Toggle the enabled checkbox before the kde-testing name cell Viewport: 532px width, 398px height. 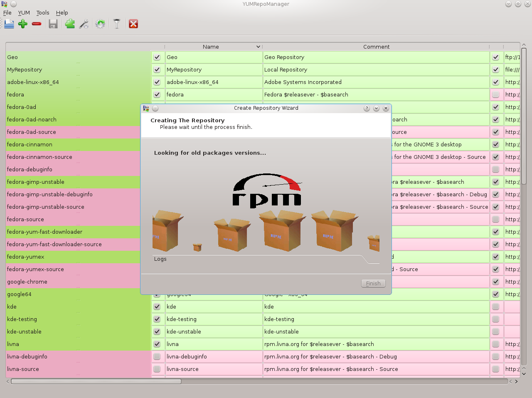click(157, 319)
